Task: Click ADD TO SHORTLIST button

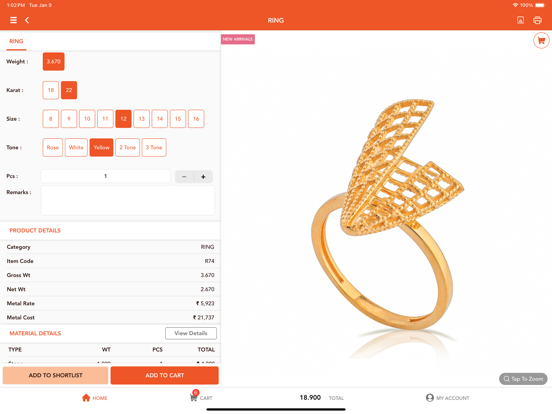Action: click(56, 375)
